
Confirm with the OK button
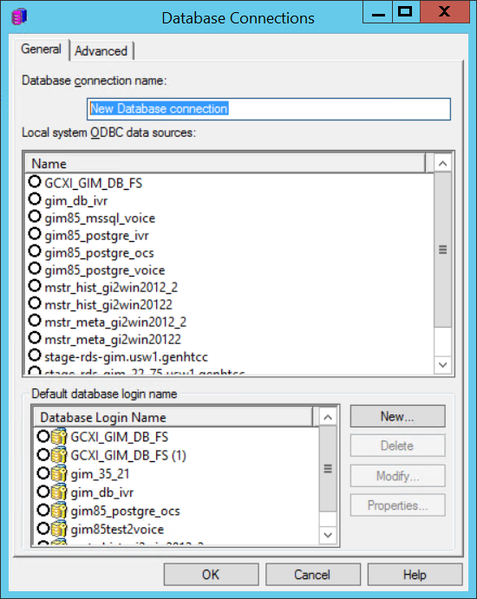(x=211, y=574)
